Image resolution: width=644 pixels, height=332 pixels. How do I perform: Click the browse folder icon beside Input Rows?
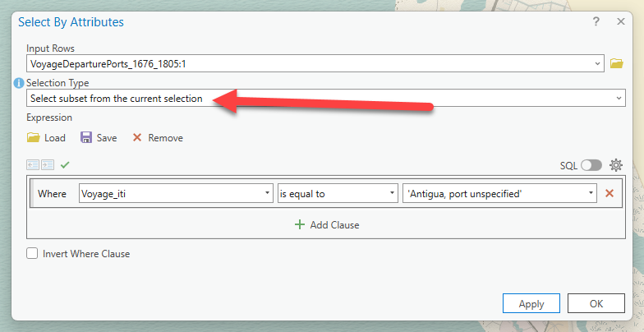click(616, 63)
